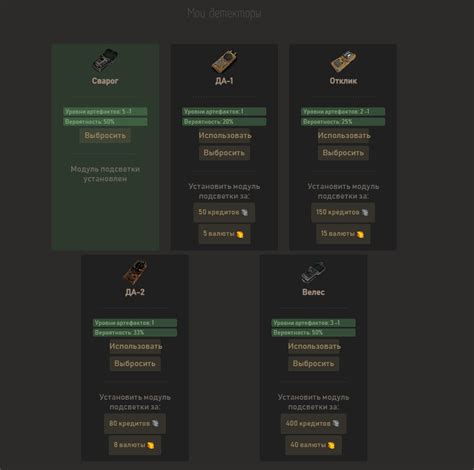Discard the Сварог detector with Выбросить
474x470 pixels.
105,136
